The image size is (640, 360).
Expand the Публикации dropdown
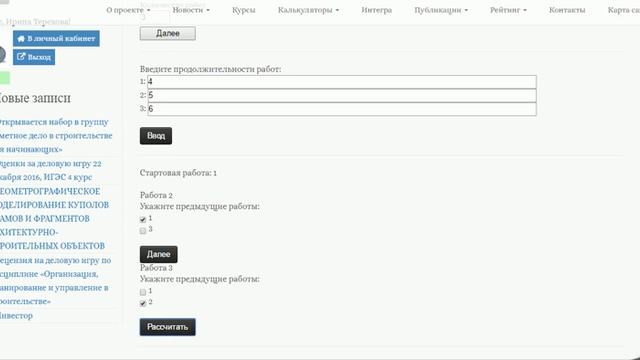[x=441, y=10]
